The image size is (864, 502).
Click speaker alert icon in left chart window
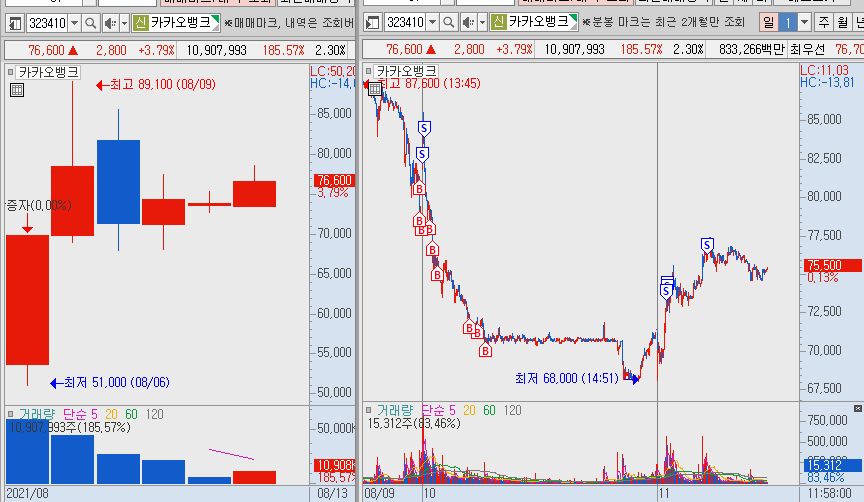[111, 23]
